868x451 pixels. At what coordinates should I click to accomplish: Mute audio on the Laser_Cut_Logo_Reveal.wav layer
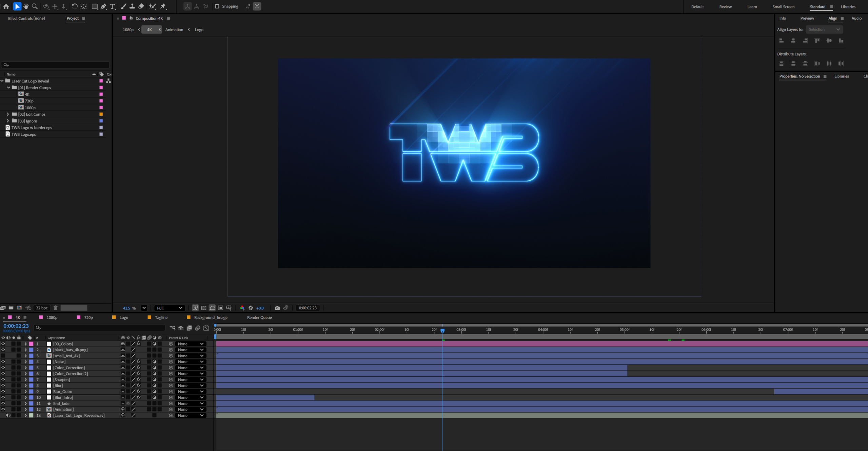(x=8, y=415)
